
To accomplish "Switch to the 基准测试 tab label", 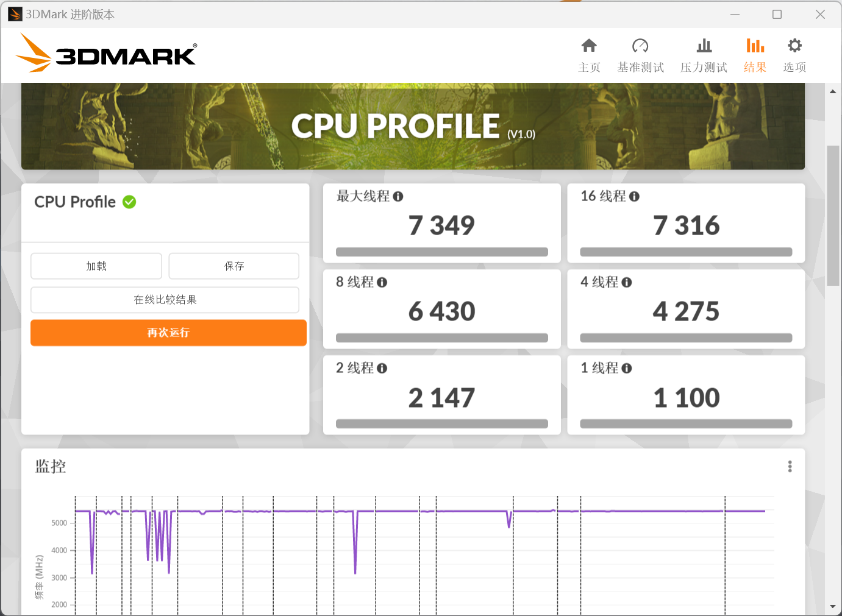I will click(640, 67).
